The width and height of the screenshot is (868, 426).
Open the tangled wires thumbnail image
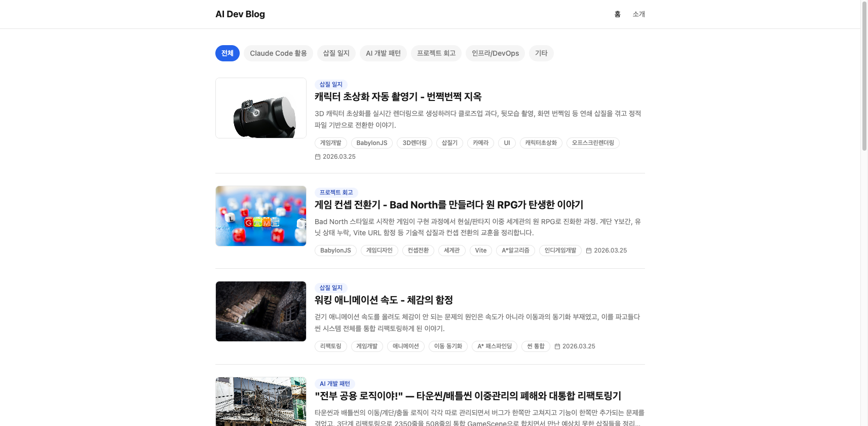point(261,402)
